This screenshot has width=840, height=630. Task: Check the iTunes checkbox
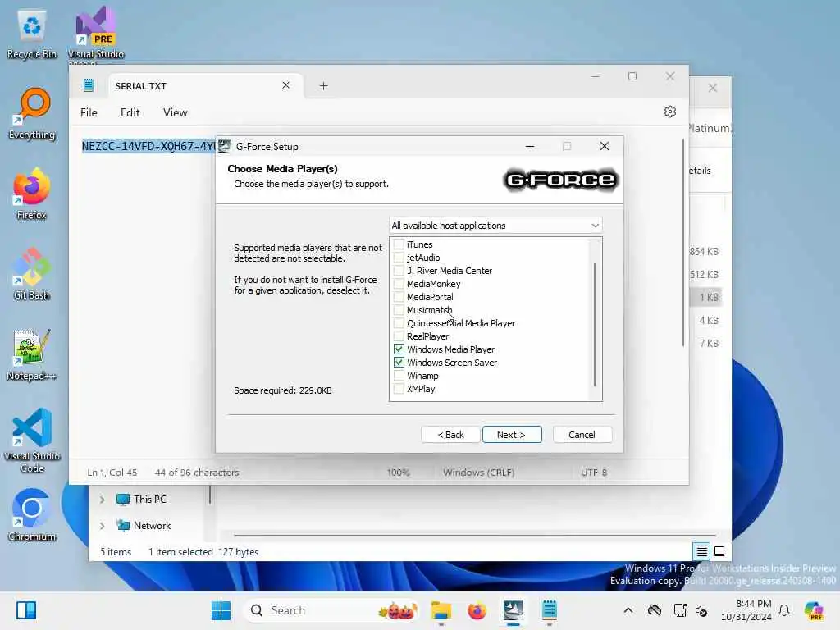click(399, 244)
